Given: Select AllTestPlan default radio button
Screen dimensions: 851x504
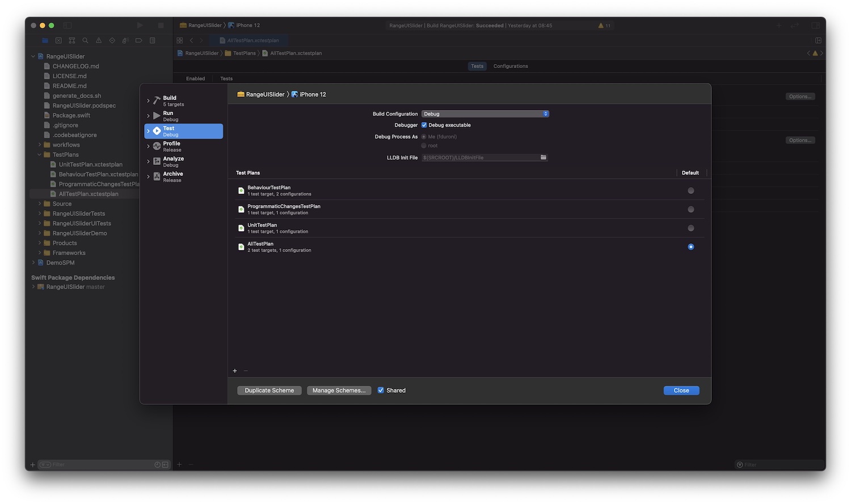Looking at the screenshot, I should pos(691,247).
